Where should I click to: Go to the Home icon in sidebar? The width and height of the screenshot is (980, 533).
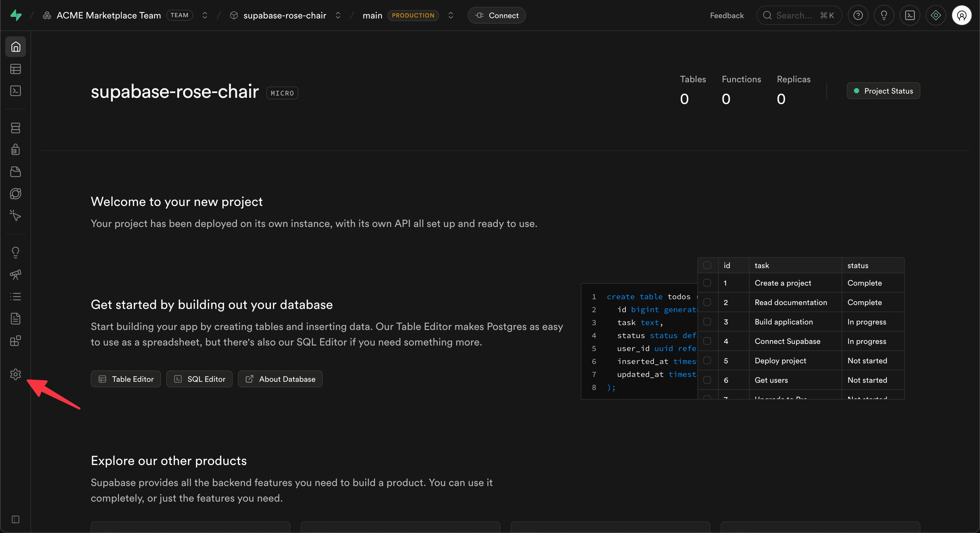coord(16,47)
